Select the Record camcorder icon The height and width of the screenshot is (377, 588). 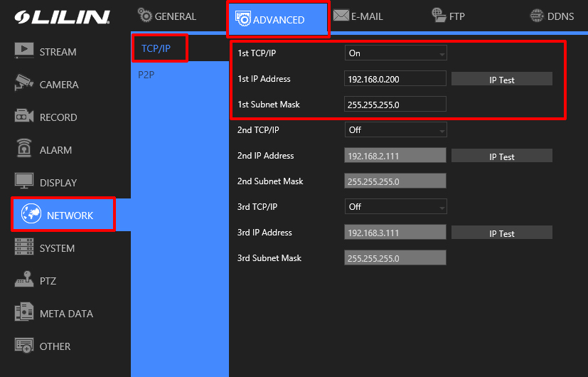(x=24, y=117)
